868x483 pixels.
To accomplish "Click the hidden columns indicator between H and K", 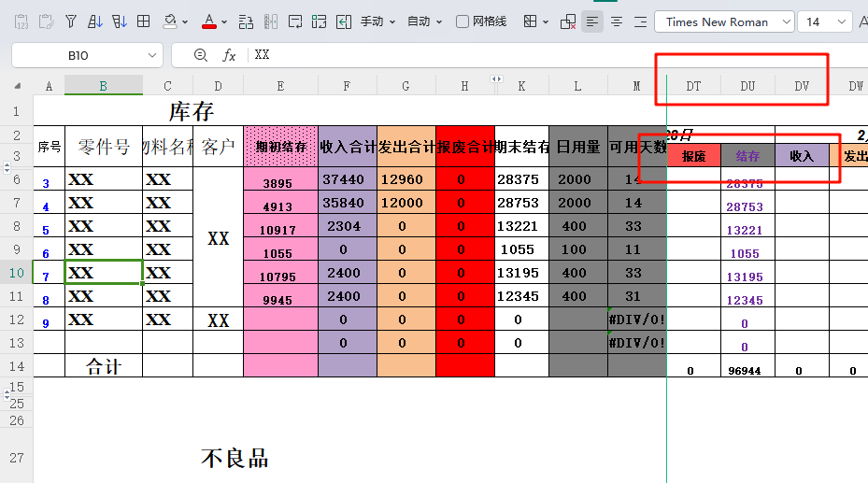I will [x=496, y=79].
